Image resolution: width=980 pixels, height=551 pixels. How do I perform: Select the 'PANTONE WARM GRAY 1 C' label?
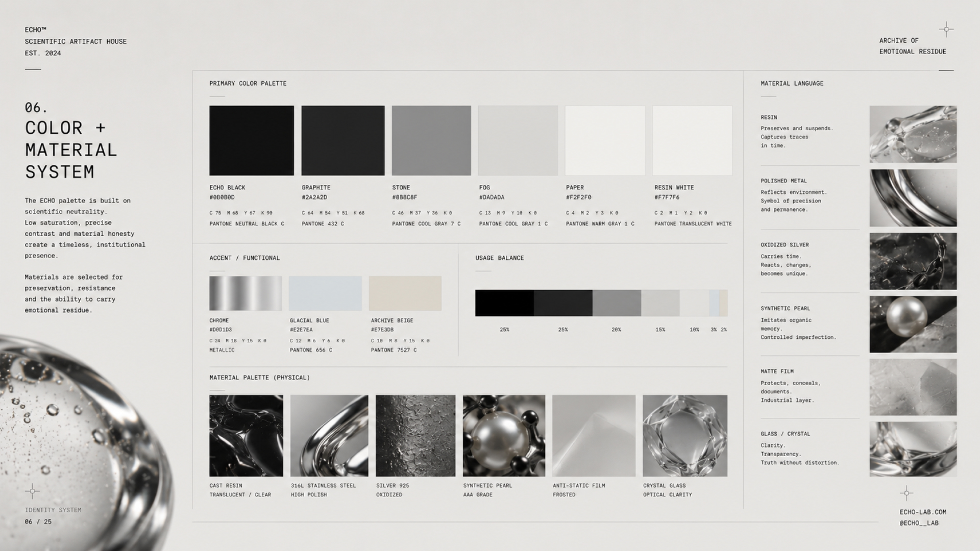(600, 223)
